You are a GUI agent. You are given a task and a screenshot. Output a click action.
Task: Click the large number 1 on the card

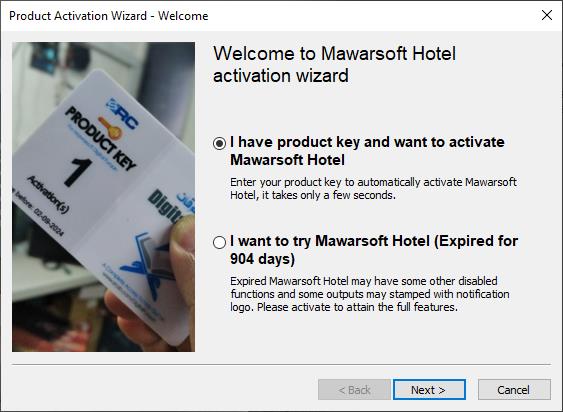(78, 172)
